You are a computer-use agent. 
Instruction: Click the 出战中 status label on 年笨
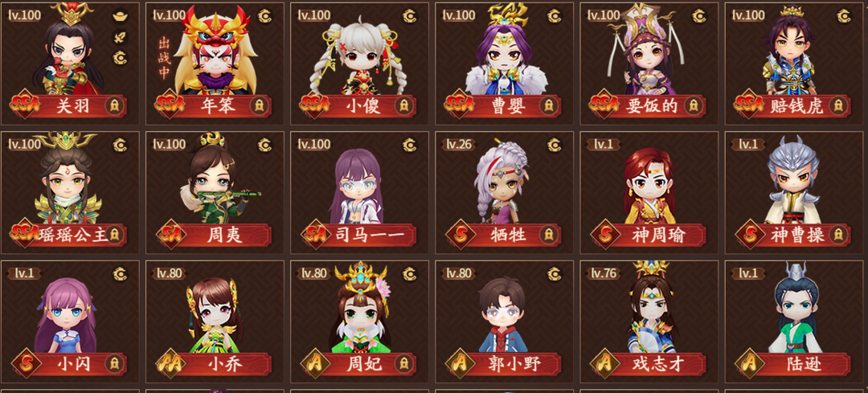(164, 58)
